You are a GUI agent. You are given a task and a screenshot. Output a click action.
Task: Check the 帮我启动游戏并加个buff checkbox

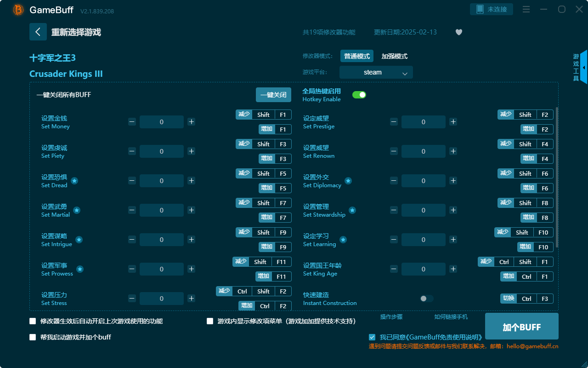(33, 337)
